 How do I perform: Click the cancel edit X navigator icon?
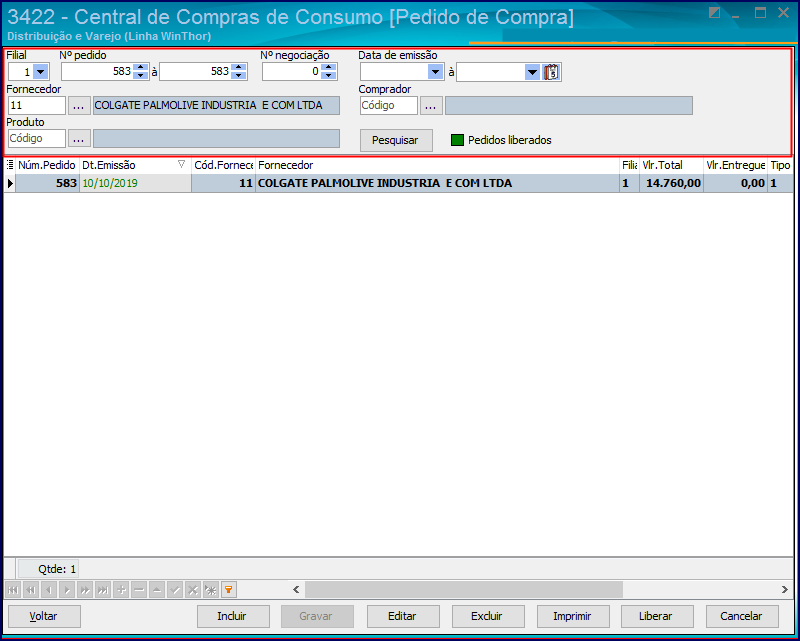click(193, 590)
